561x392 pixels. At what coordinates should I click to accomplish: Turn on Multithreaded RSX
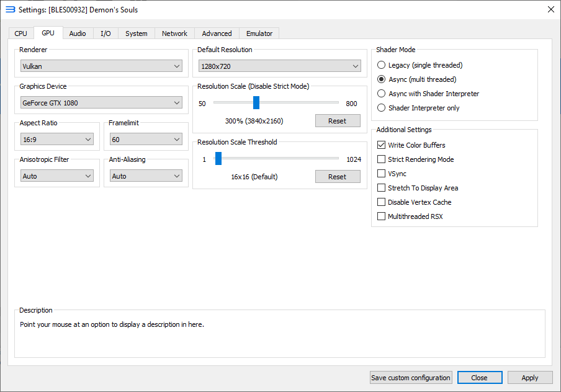coord(382,216)
